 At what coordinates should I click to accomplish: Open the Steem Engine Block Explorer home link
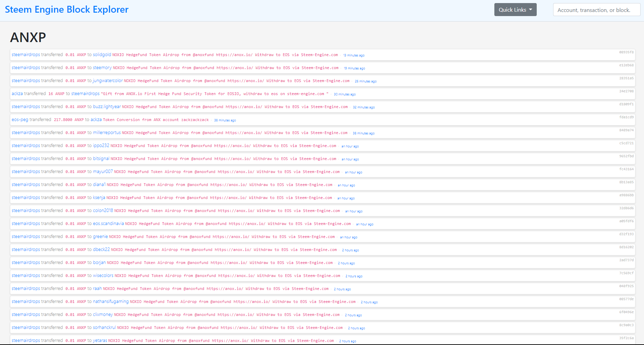pos(67,10)
